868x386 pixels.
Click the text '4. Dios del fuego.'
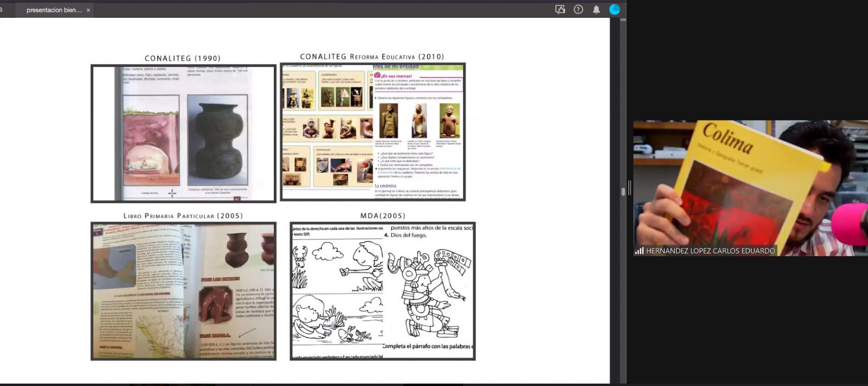pyautogui.click(x=405, y=235)
